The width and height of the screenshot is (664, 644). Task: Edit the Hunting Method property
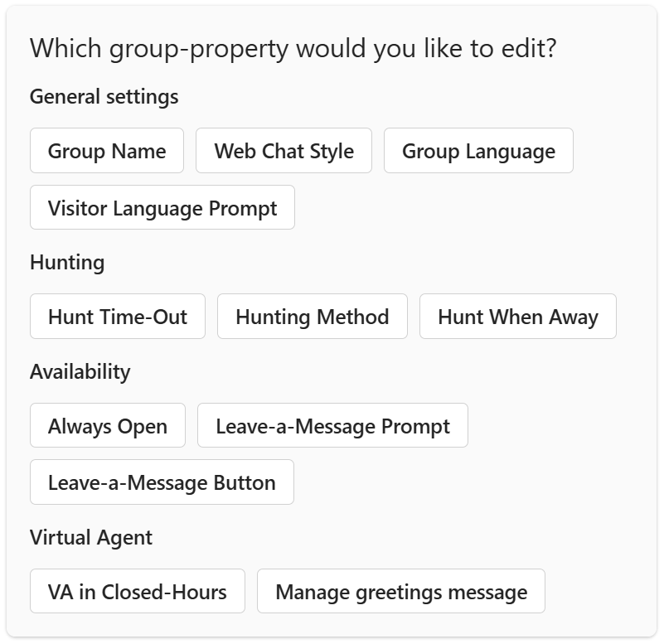coord(313,317)
